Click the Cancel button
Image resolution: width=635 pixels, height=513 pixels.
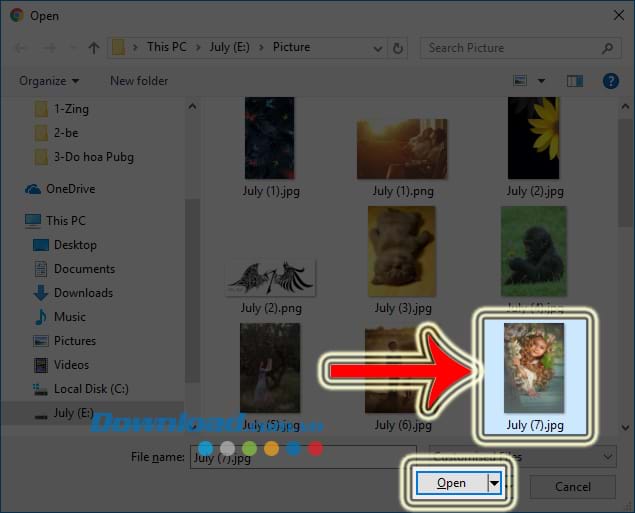pyautogui.click(x=573, y=486)
